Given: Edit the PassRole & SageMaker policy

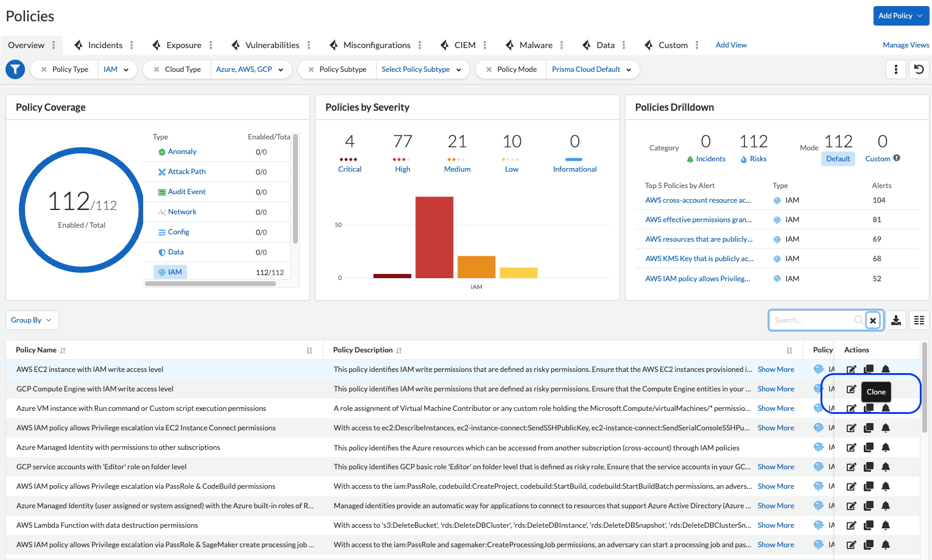Looking at the screenshot, I should 852,545.
